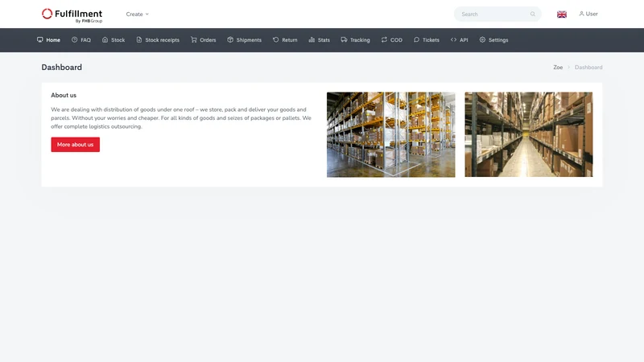Click the User account link
This screenshot has width=644, height=362.
coord(588,14)
